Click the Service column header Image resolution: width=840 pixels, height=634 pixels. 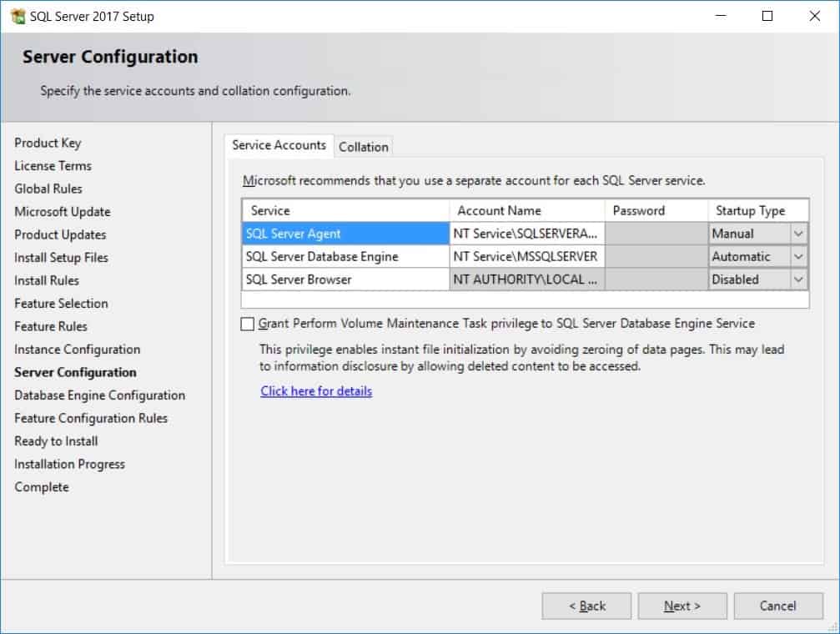[345, 210]
